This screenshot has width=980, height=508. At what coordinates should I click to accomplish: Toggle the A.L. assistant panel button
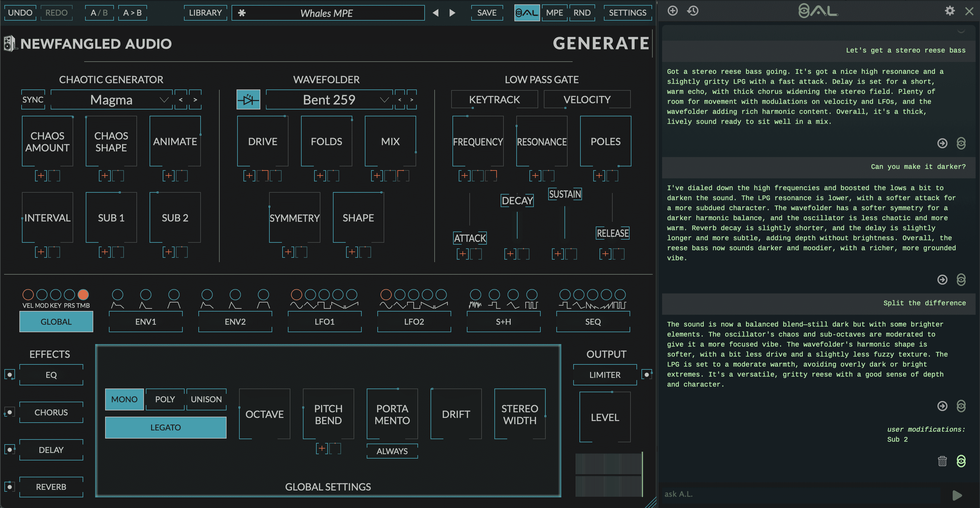(x=527, y=13)
